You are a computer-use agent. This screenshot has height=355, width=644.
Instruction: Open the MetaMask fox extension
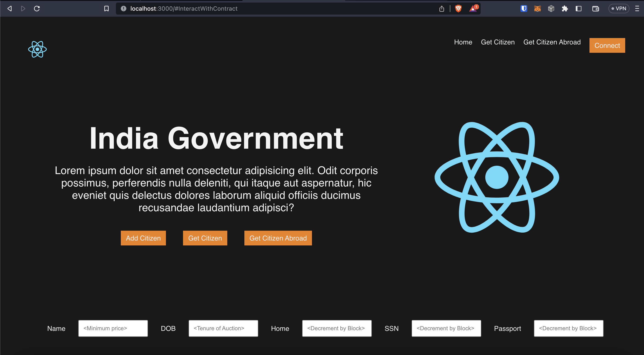click(x=537, y=9)
